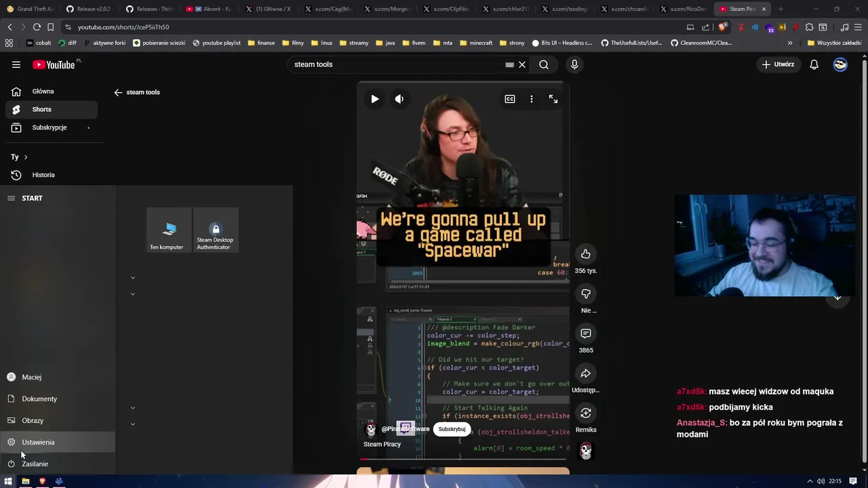
Task: Show hidden bookmarks with double chevron
Action: 791,43
